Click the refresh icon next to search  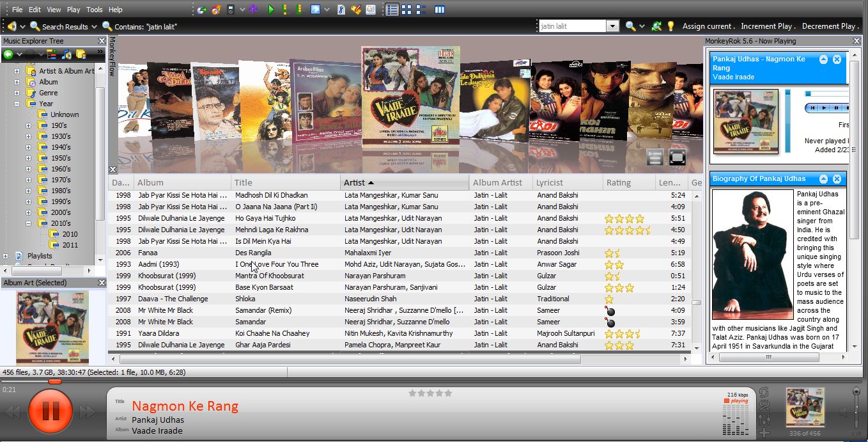tap(656, 26)
